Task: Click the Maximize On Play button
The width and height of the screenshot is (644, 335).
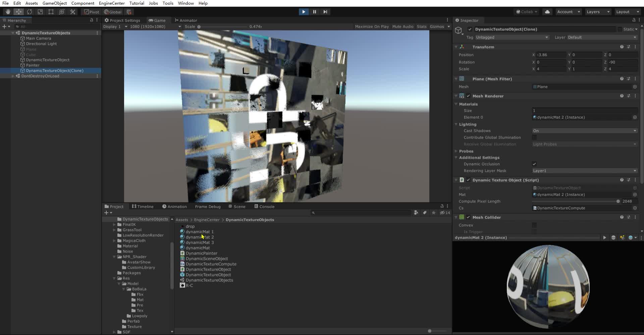Action: point(372,26)
